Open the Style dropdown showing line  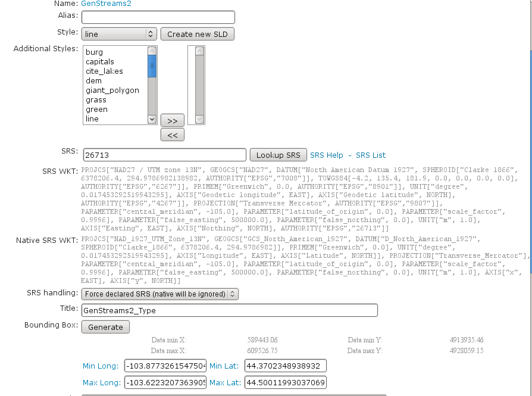[119, 34]
